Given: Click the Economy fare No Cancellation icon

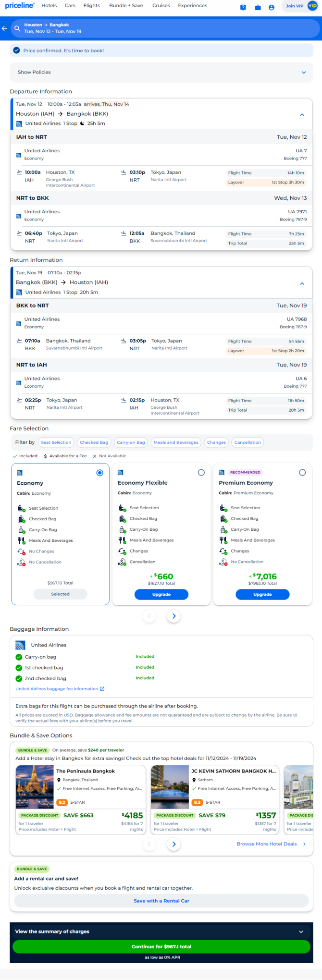Looking at the screenshot, I should click(x=22, y=562).
